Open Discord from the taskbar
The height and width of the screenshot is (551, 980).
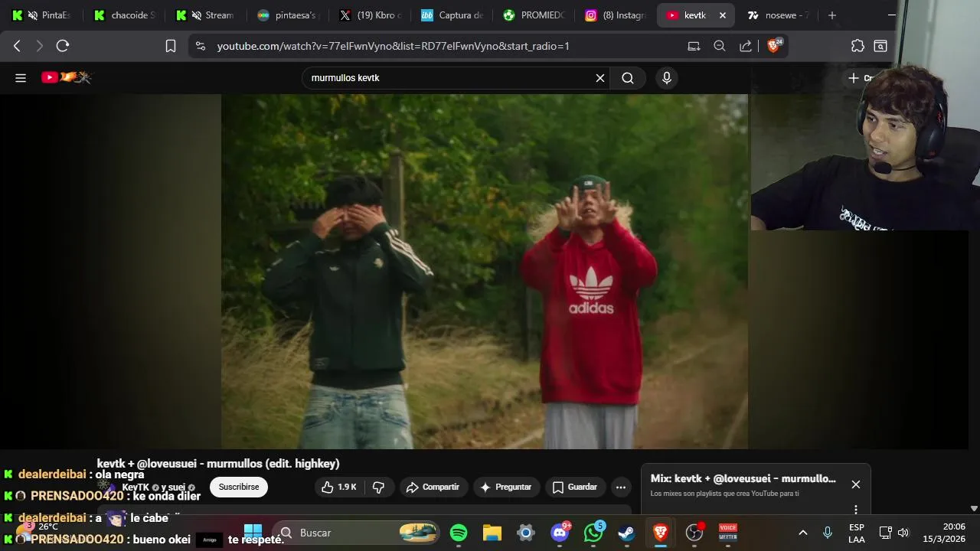click(x=560, y=533)
